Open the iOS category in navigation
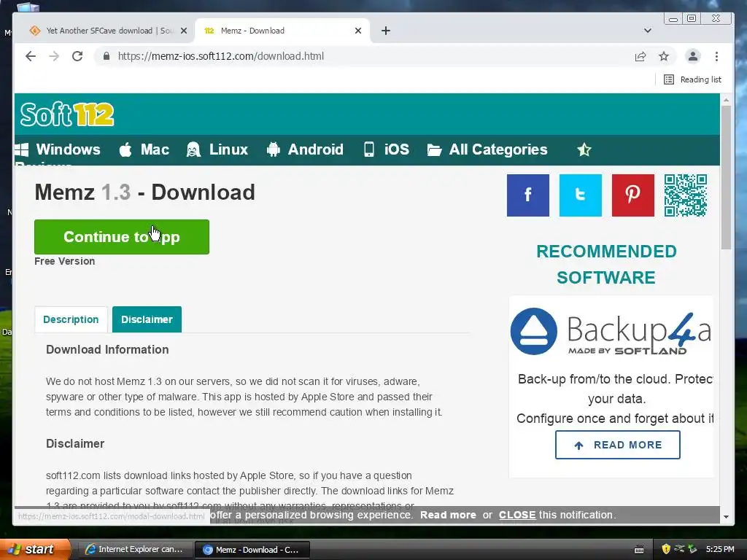The width and height of the screenshot is (747, 560). pyautogui.click(x=387, y=149)
